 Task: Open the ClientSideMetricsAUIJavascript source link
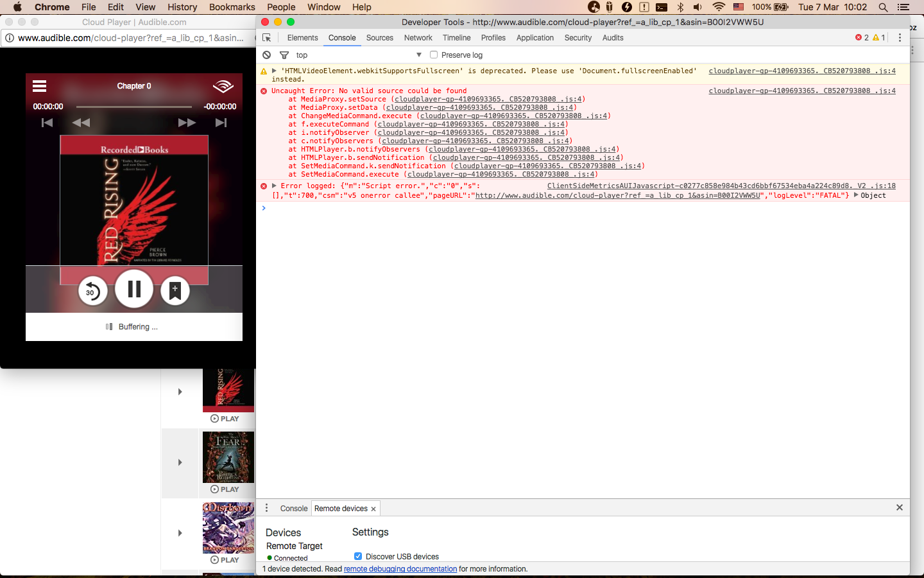(x=721, y=186)
